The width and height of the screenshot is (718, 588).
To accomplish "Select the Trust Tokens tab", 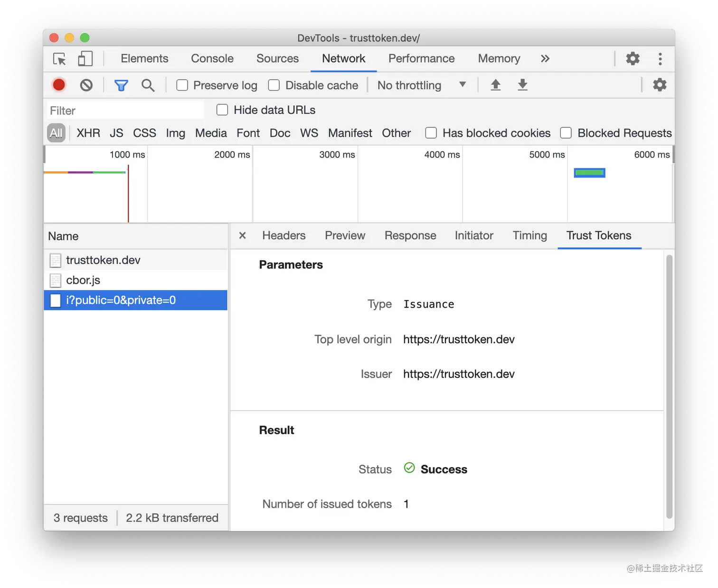I will tap(599, 235).
